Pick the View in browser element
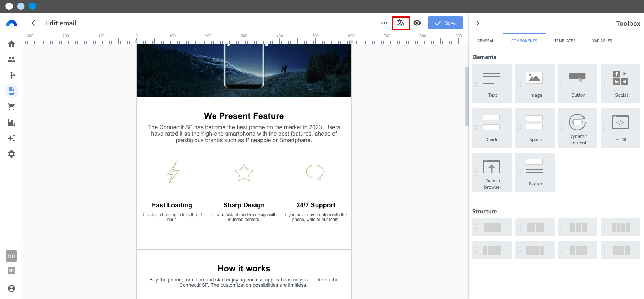This screenshot has width=644, height=299. pos(492,173)
